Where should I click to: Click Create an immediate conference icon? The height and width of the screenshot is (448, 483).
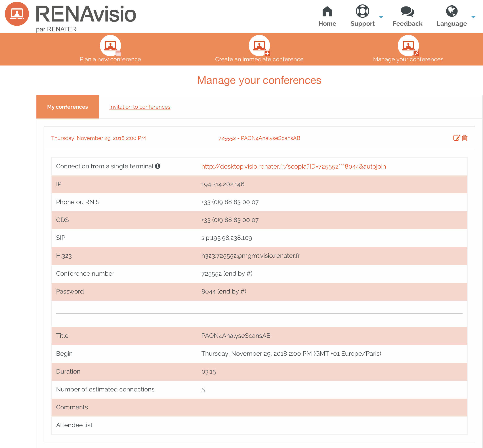point(259,46)
